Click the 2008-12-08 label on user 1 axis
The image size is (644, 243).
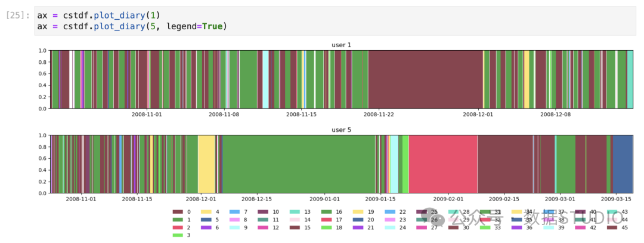point(555,115)
